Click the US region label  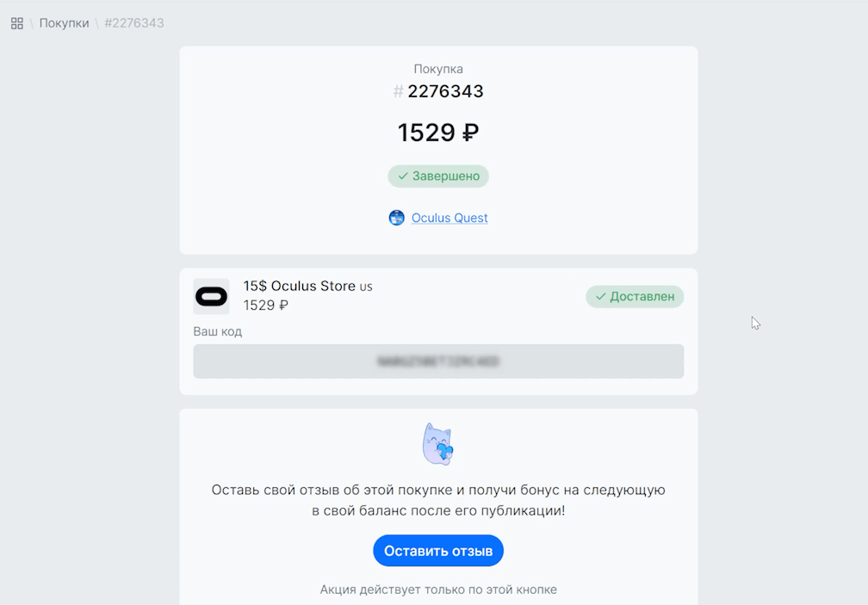[x=366, y=287]
